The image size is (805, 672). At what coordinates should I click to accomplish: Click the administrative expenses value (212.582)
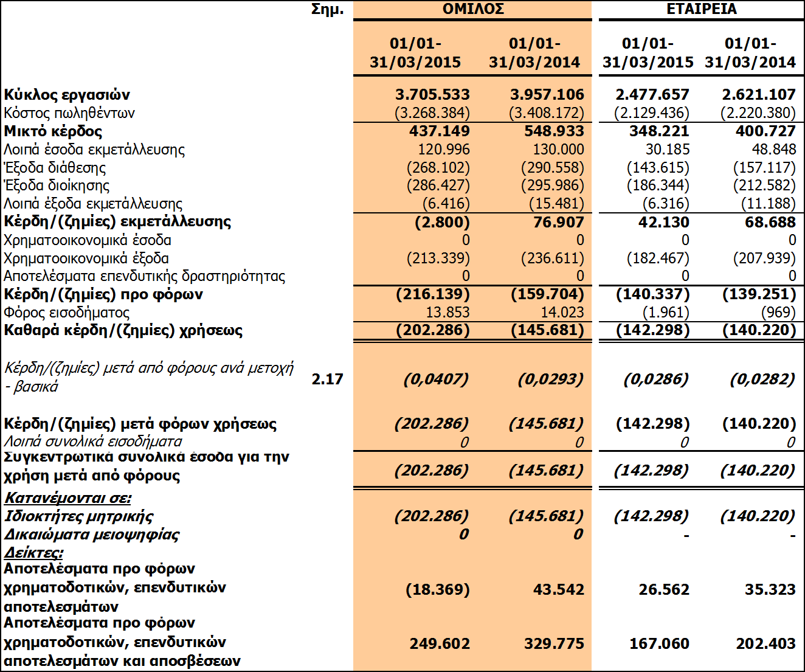click(x=764, y=185)
